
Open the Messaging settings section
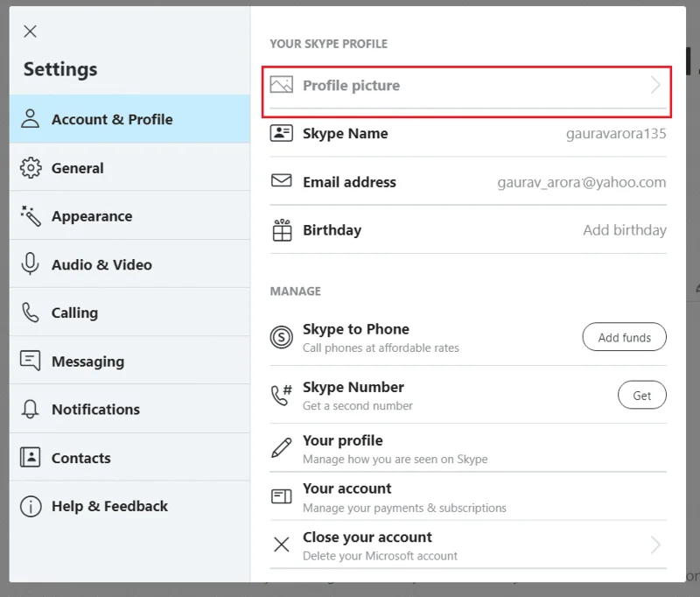click(x=129, y=361)
